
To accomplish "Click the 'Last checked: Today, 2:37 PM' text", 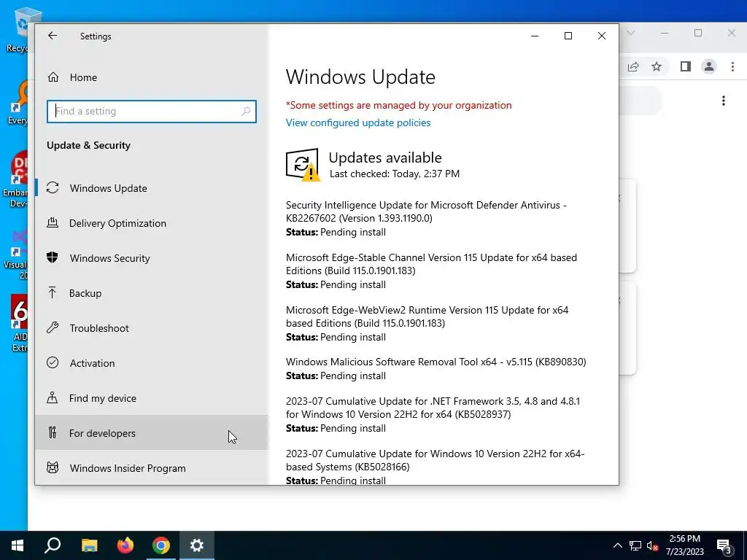I will click(x=395, y=174).
